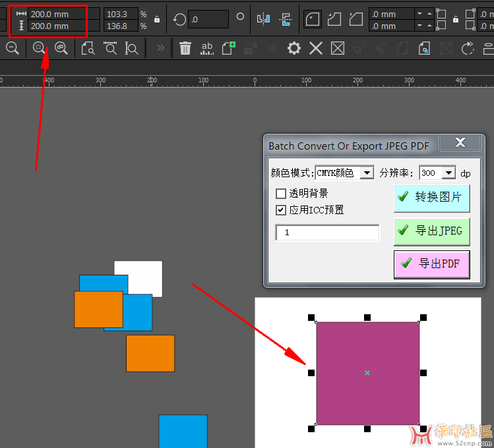Click the top-middle selection handle of purple square
Image resolution: width=494 pixels, height=448 pixels.
click(x=367, y=318)
